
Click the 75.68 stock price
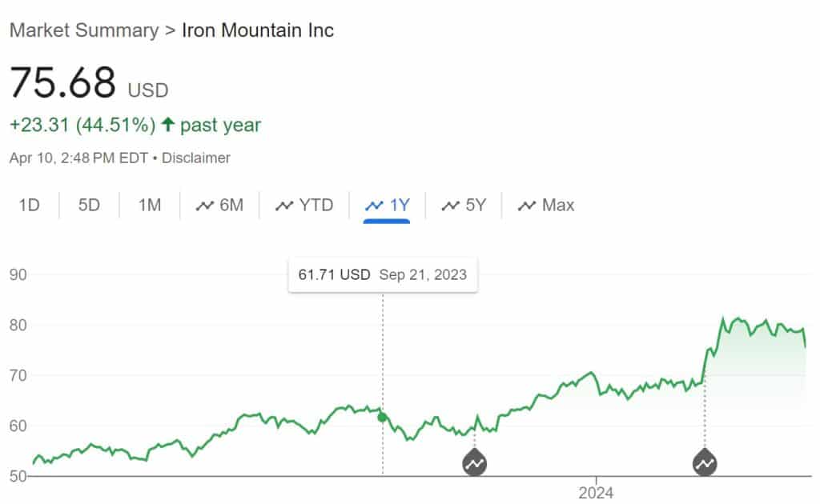tap(63, 82)
